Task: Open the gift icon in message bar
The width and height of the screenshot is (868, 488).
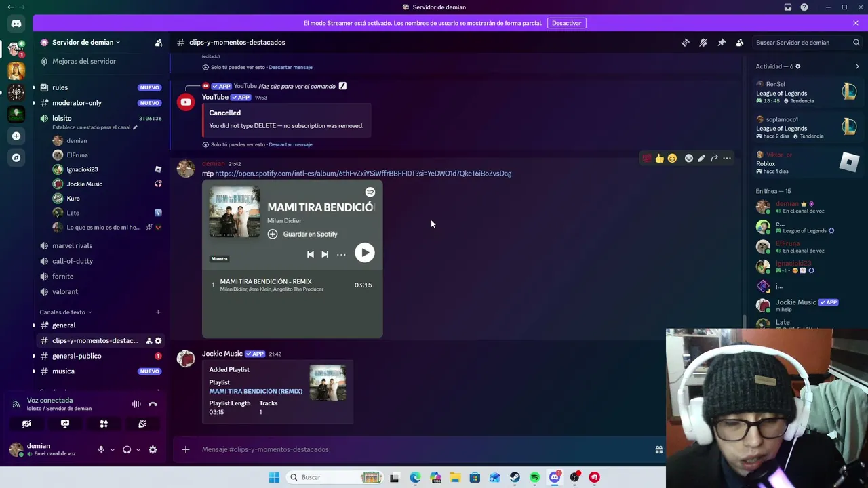Action: pos(658,449)
